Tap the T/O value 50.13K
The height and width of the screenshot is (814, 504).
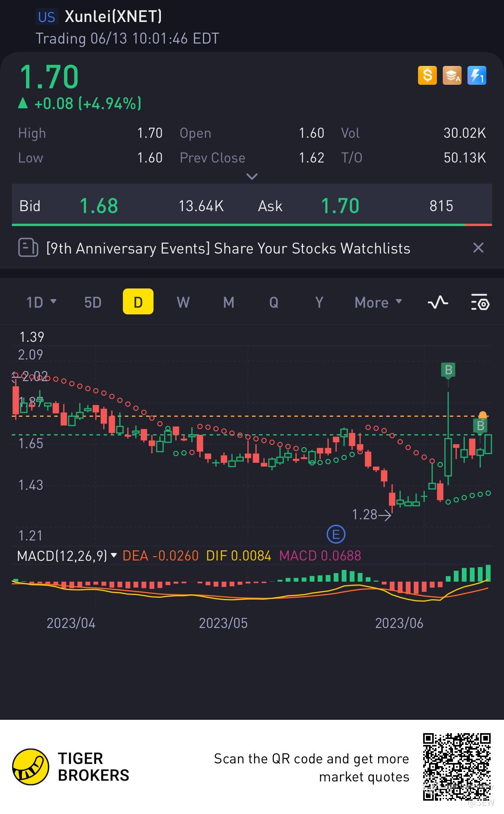465,157
